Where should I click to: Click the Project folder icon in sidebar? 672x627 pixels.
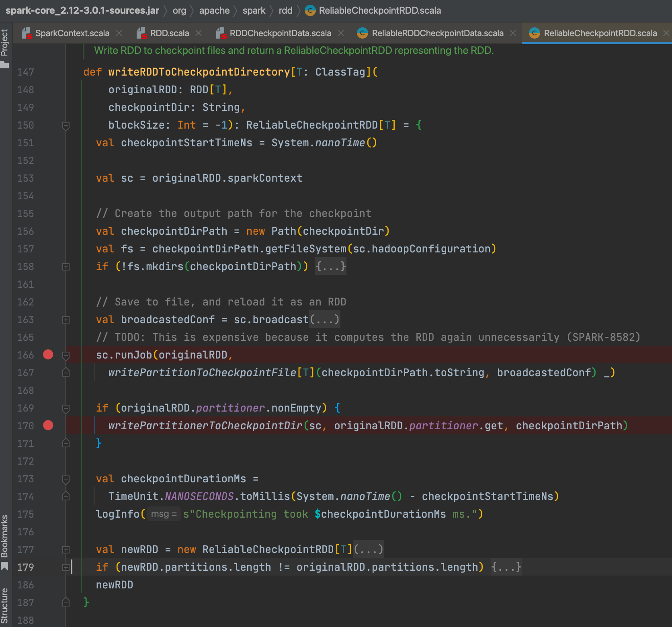click(4, 65)
